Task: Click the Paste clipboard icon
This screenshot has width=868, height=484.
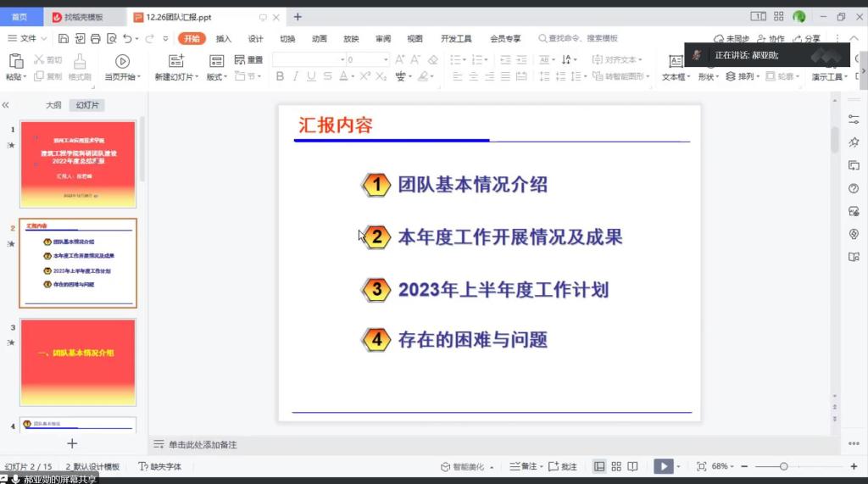Action: pyautogui.click(x=16, y=61)
